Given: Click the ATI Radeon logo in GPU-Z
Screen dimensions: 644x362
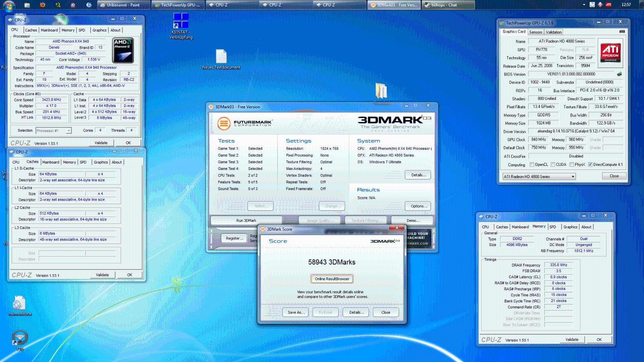Looking at the screenshot, I should pos(610,52).
